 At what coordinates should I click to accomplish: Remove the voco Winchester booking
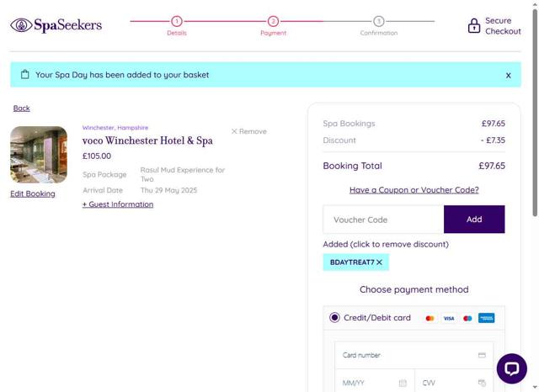pyautogui.click(x=249, y=131)
